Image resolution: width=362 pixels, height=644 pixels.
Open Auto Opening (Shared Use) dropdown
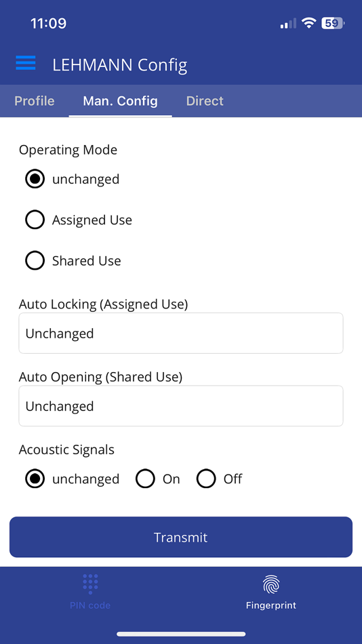tap(181, 406)
